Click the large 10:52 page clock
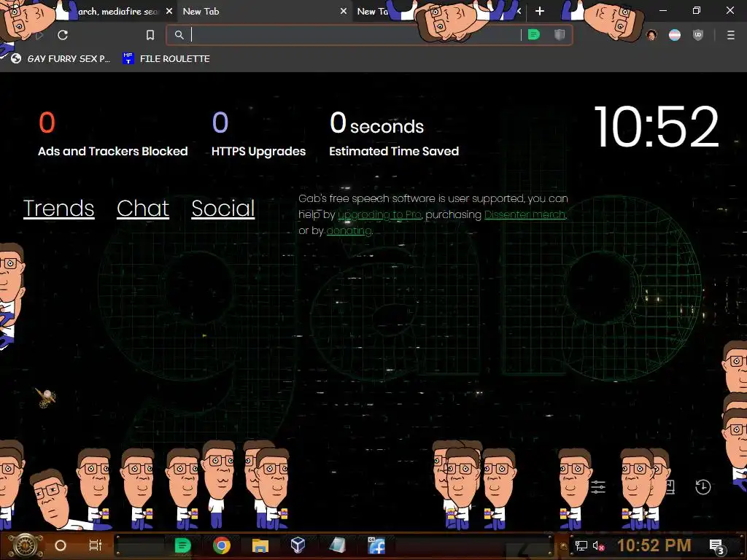747x560 pixels. point(657,127)
